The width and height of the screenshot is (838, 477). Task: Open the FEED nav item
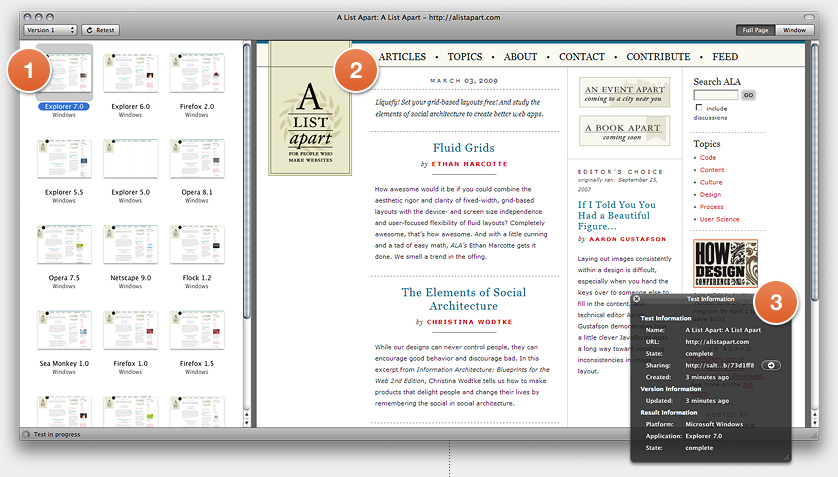point(725,57)
